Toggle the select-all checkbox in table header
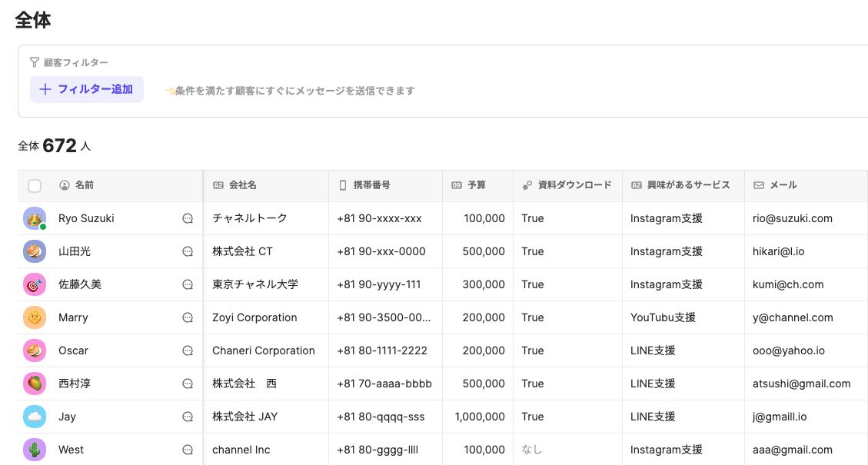The image size is (868, 465). pyautogui.click(x=35, y=185)
